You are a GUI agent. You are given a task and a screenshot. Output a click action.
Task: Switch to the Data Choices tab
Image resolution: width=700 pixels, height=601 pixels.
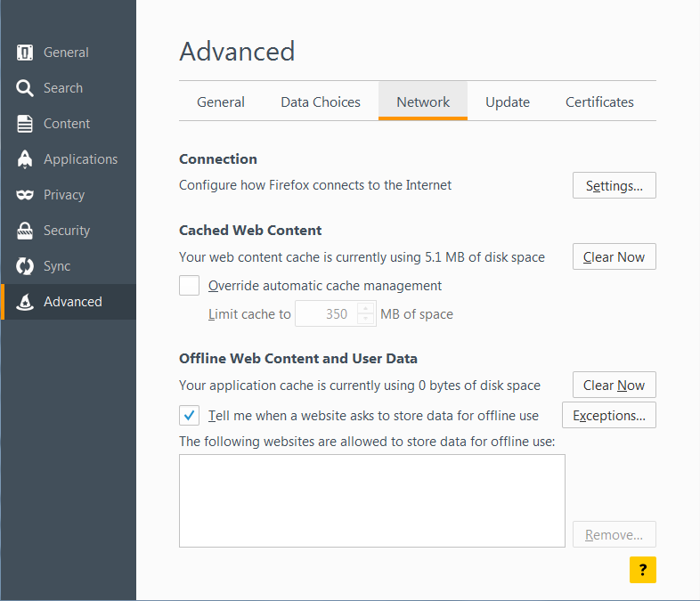[x=321, y=102]
